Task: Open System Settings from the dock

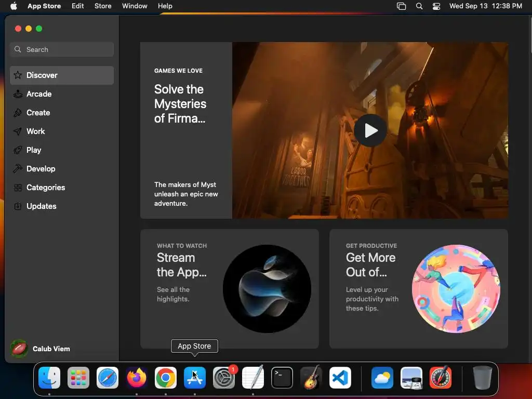Action: click(224, 378)
